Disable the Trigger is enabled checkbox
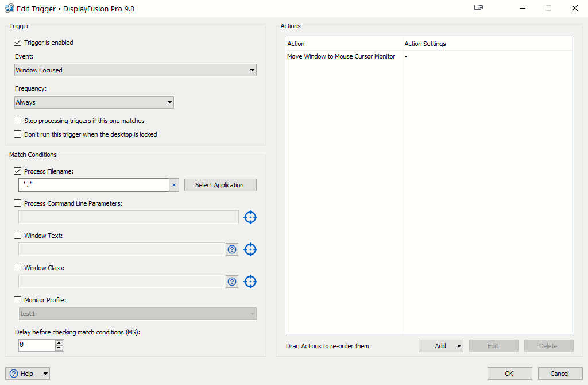 tap(18, 43)
